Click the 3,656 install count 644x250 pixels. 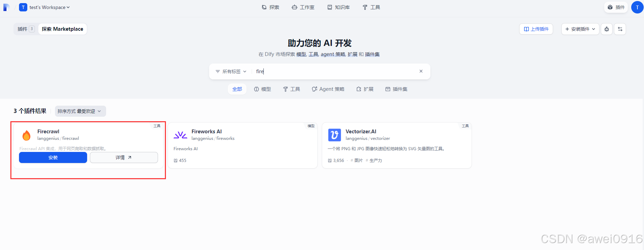pos(336,161)
